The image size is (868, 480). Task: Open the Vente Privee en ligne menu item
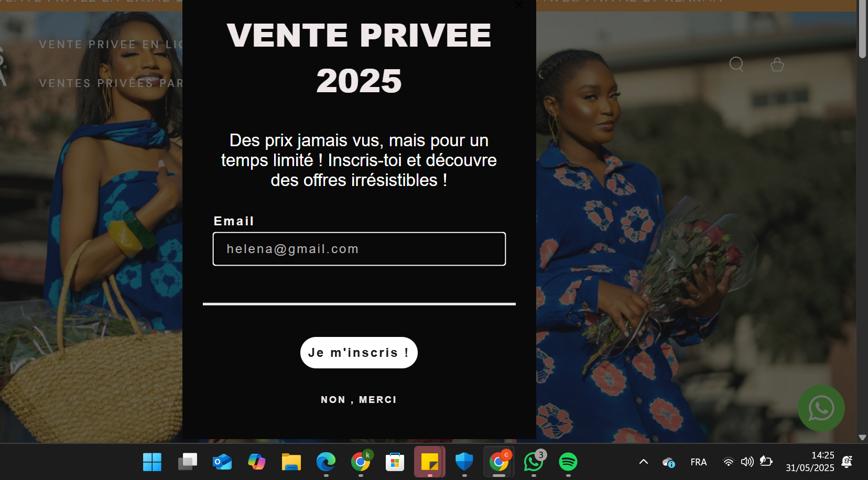[111, 45]
